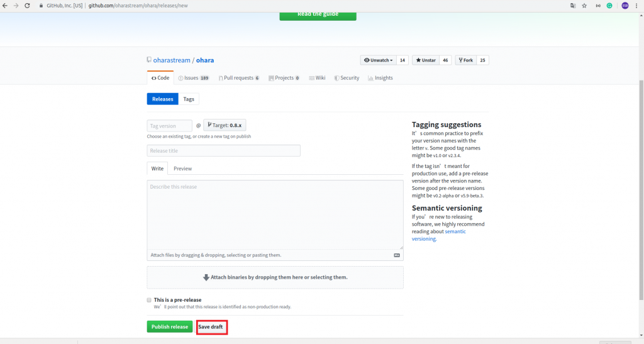Click the media extension icon in toolbar

pos(598,6)
